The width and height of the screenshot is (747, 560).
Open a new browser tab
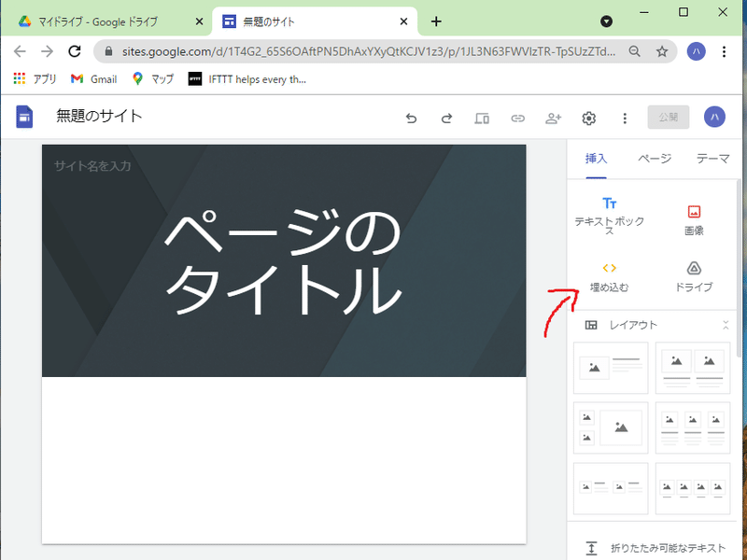pos(436,21)
